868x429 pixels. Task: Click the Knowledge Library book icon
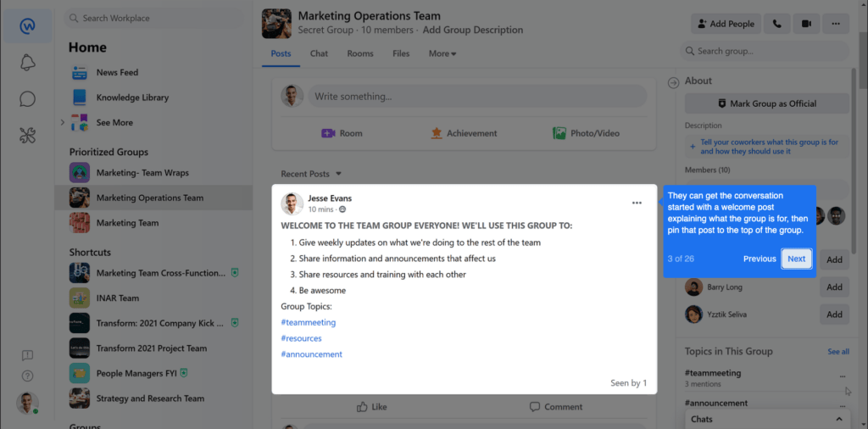click(80, 97)
